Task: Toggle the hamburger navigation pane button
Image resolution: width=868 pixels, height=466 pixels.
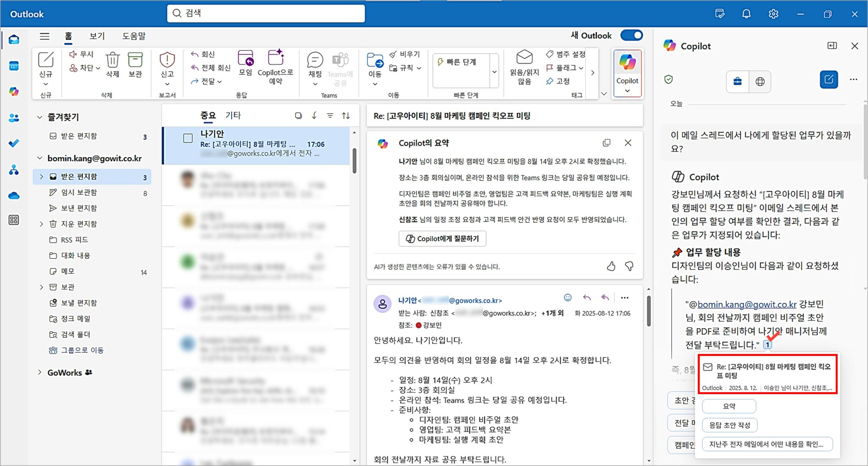Action: click(45, 36)
